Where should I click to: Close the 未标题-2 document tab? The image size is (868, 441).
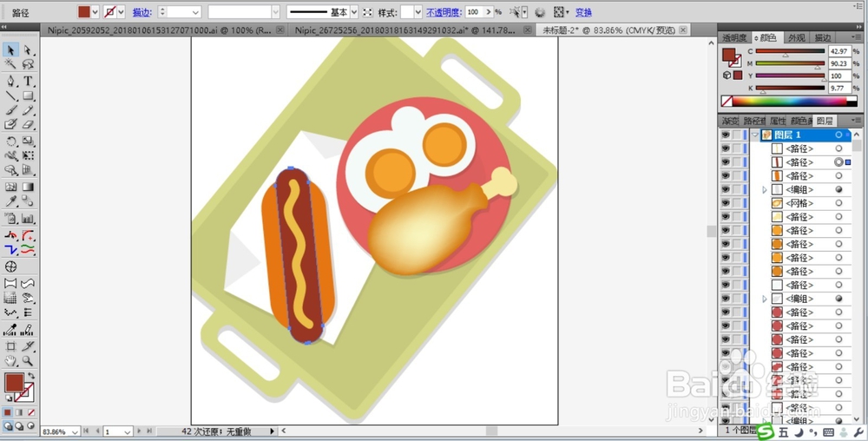(684, 30)
